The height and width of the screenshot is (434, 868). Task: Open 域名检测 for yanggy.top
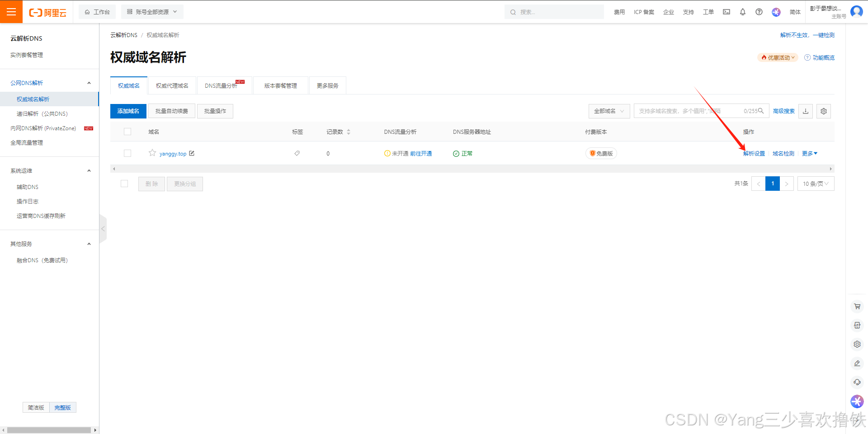[783, 153]
